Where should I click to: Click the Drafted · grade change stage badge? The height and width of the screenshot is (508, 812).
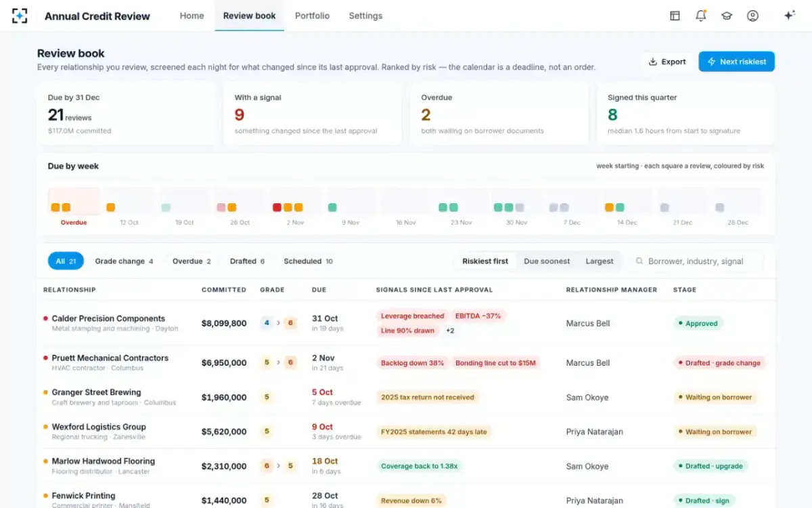tap(719, 363)
